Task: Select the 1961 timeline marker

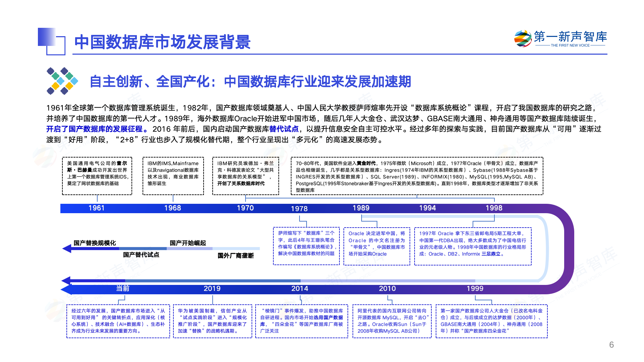Action: (97, 208)
